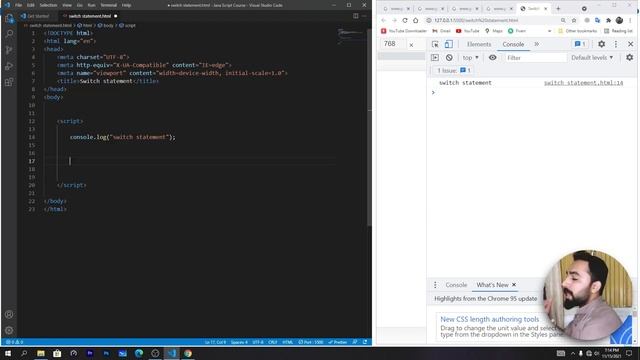The image size is (640, 360).
Task: Open the Selection menu
Action: coord(48,5)
